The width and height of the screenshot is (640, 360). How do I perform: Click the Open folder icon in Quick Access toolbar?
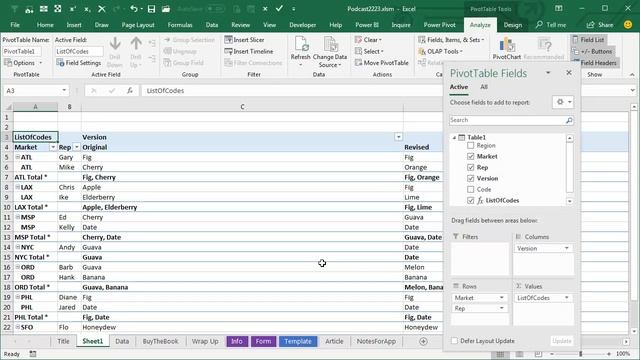tap(166, 9)
